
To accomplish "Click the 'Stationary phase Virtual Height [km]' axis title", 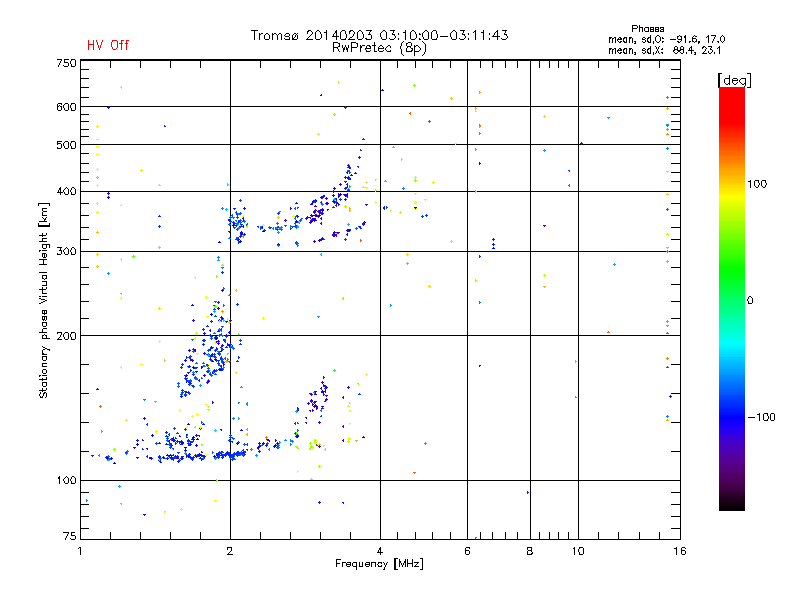I will point(44,300).
